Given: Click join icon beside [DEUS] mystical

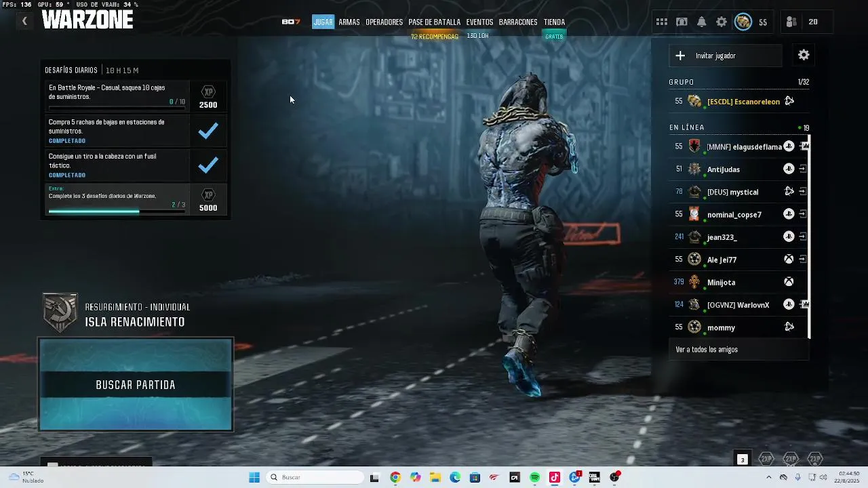Looking at the screenshot, I should point(803,192).
